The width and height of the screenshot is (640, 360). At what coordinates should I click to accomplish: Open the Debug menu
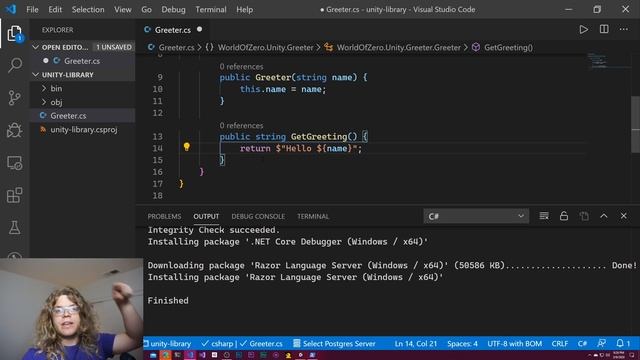click(173, 9)
